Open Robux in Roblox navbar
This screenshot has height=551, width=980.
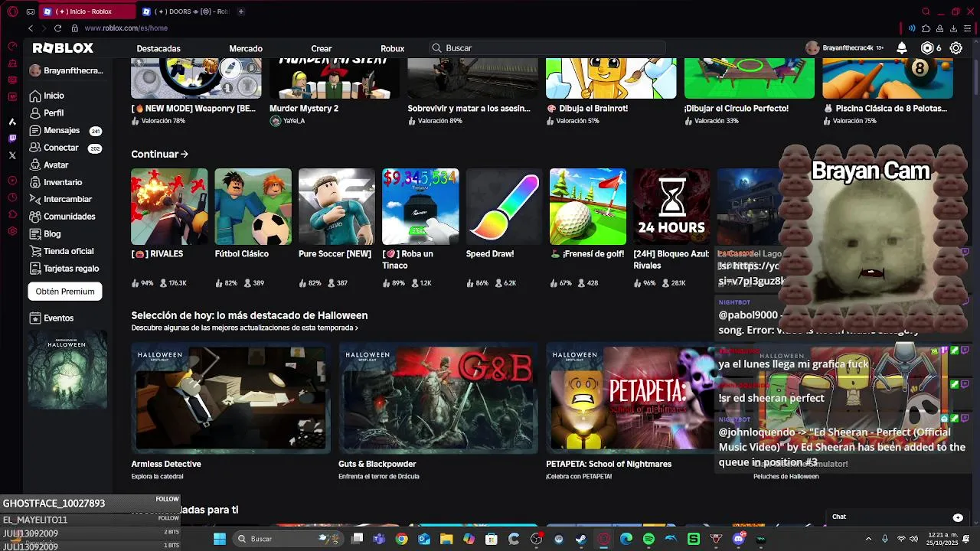coord(393,48)
